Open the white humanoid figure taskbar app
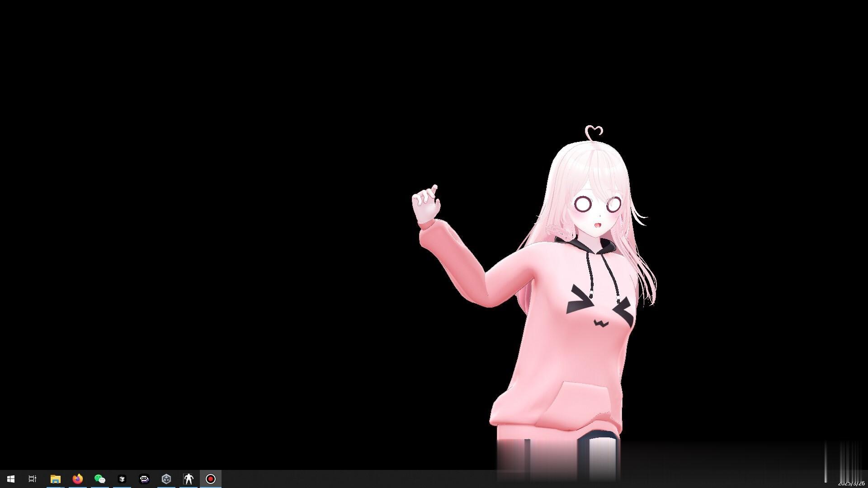868x488 pixels. click(189, 479)
